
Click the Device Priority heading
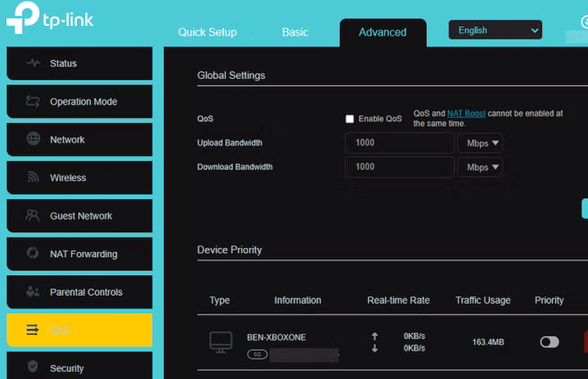pyautogui.click(x=229, y=250)
